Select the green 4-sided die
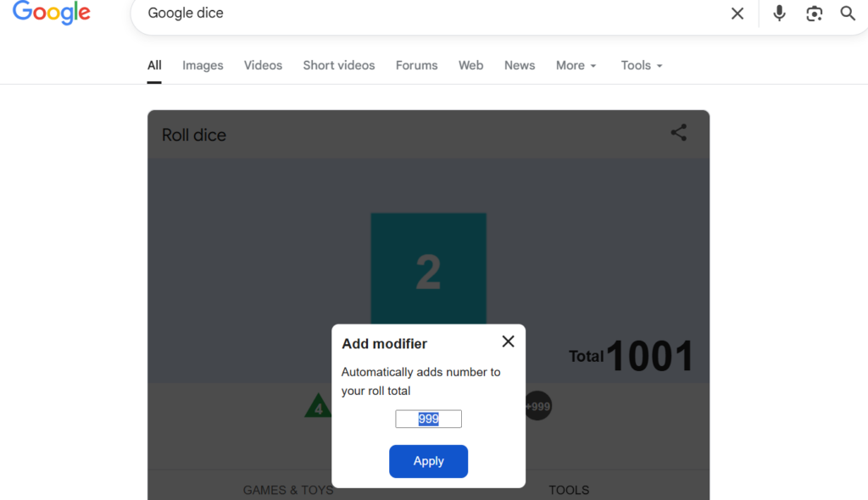The image size is (868, 500). [318, 407]
